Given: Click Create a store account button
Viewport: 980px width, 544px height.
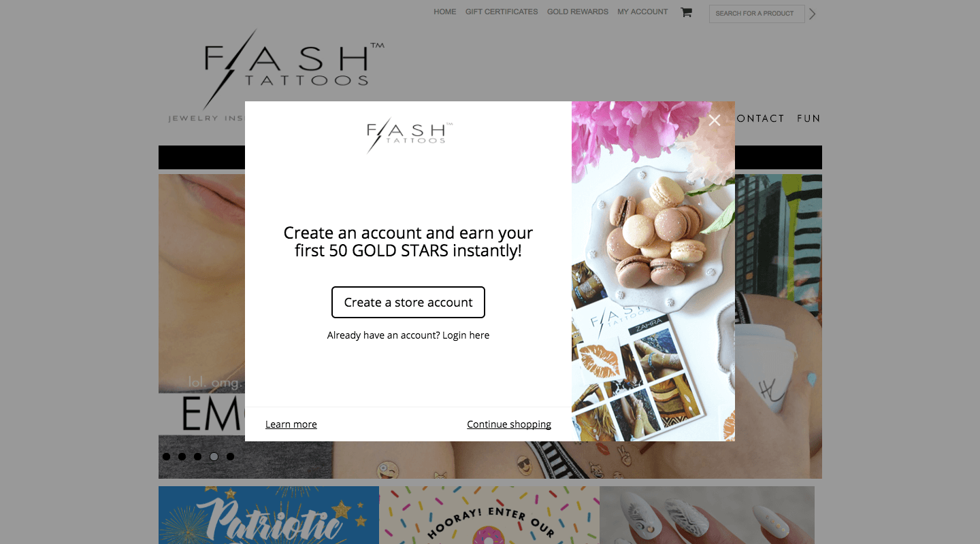Looking at the screenshot, I should coord(408,302).
